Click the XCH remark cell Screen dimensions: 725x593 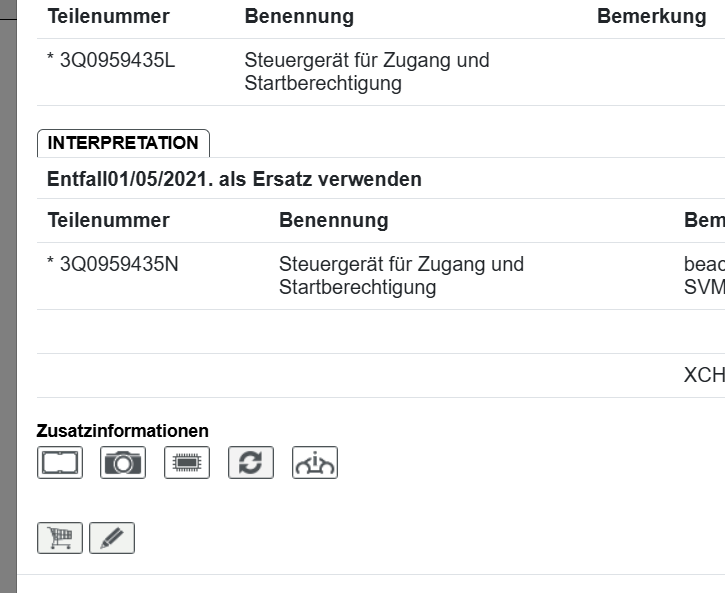pyautogui.click(x=703, y=376)
